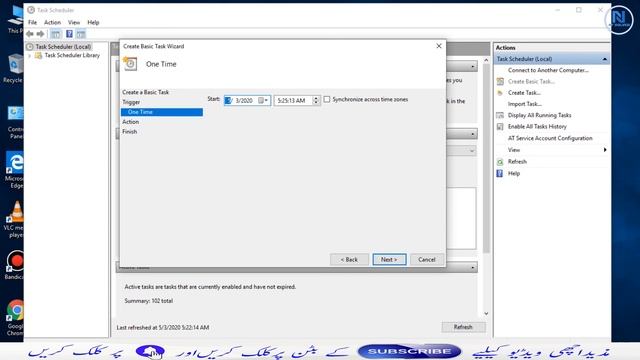Click the center pane scroll up arrow

tap(486, 60)
